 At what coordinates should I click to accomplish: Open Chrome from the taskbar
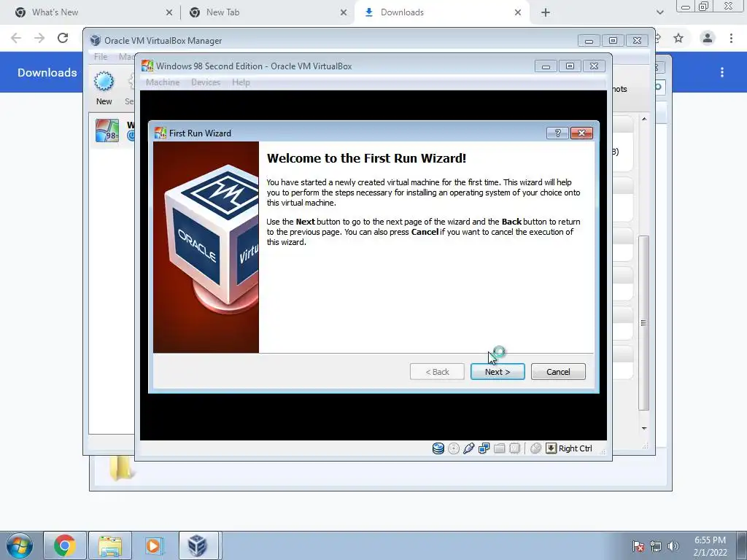coord(65,545)
